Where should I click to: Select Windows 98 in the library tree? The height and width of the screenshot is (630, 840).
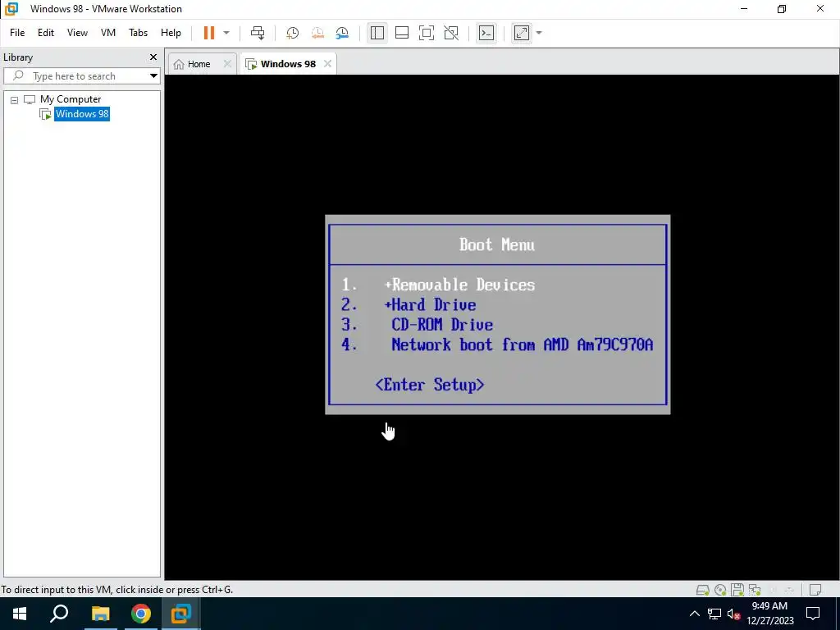(82, 113)
